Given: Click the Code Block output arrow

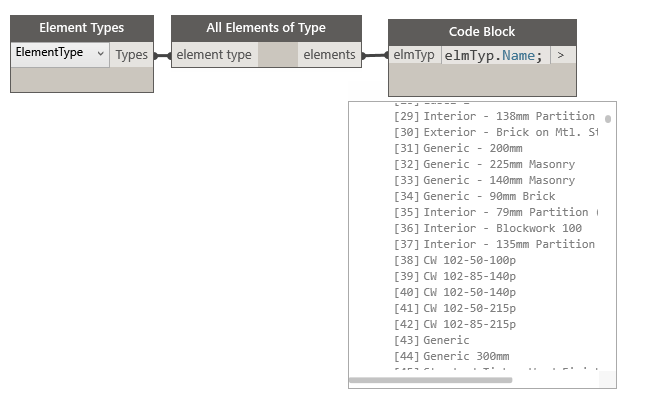Looking at the screenshot, I should tap(561, 55).
